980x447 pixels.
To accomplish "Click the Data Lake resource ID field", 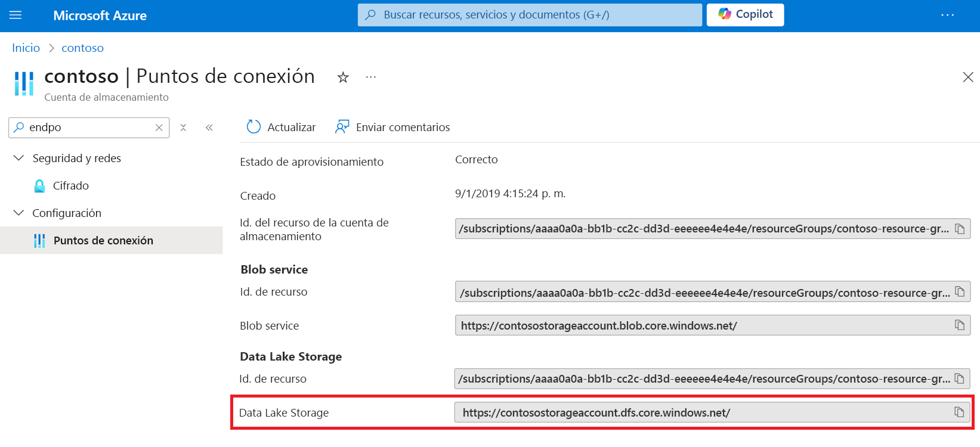I will click(x=712, y=378).
